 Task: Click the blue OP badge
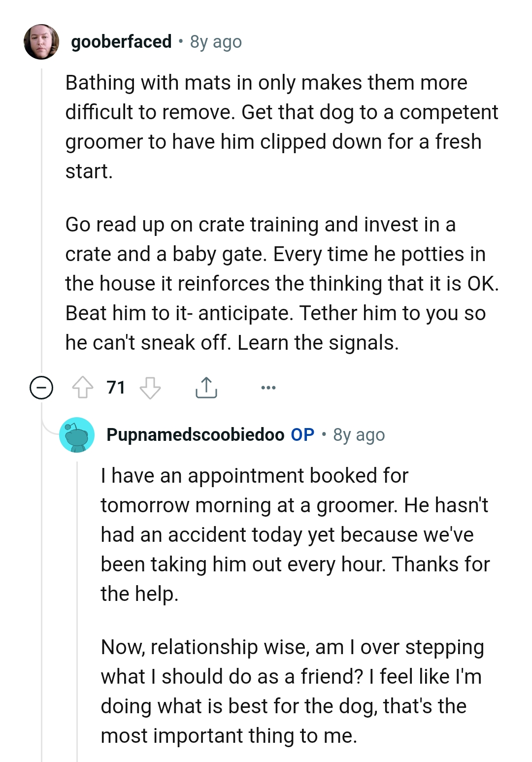(301, 435)
